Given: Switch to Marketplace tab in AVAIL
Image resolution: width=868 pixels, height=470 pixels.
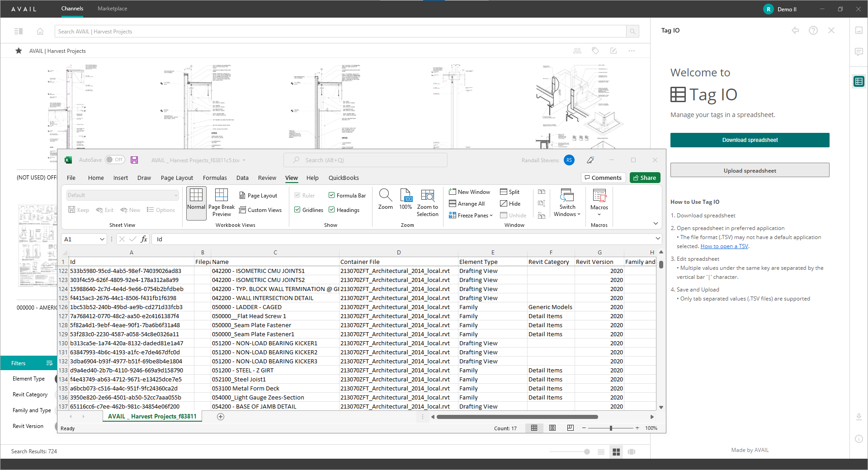Looking at the screenshot, I should click(x=112, y=9).
